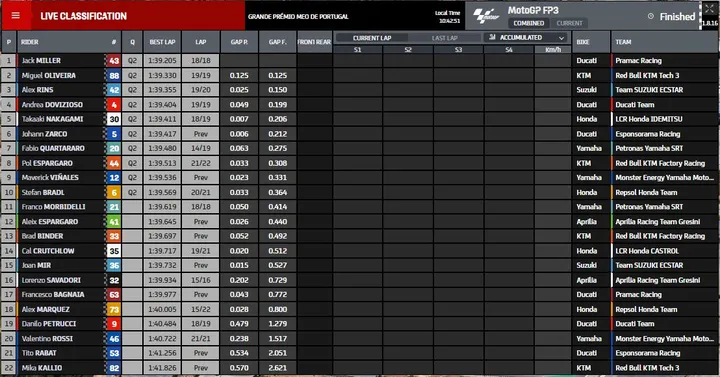Select rider Tito RABAT
720x377 pixels.
point(39,353)
